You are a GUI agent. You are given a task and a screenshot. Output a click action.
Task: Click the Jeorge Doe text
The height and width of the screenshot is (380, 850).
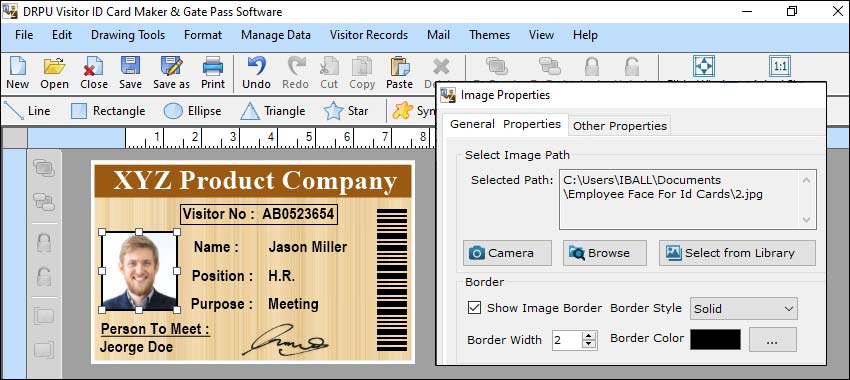[x=137, y=347]
